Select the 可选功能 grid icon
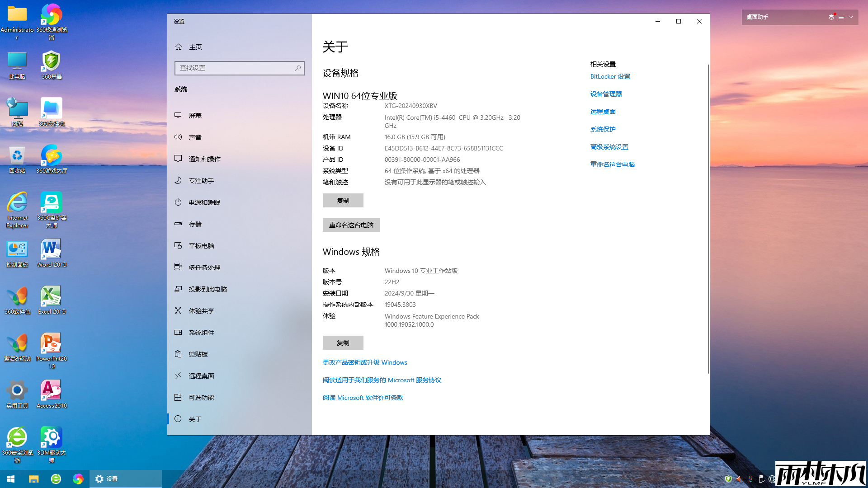The height and width of the screenshot is (488, 868). [x=178, y=397]
